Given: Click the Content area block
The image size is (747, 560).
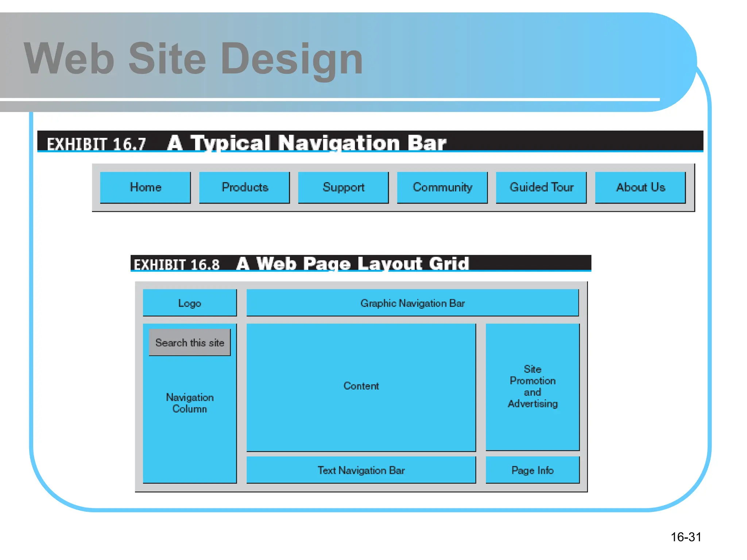Looking at the screenshot, I should click(361, 387).
